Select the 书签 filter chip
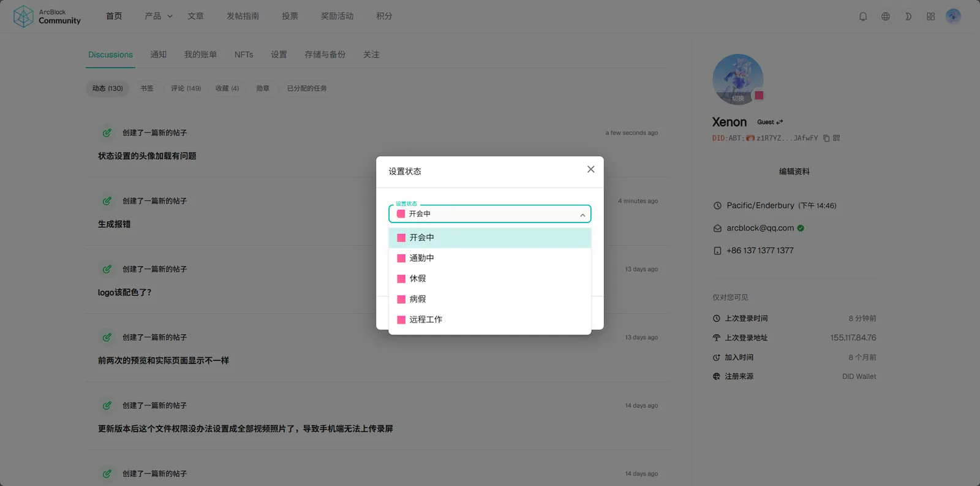980x486 pixels. 147,88
